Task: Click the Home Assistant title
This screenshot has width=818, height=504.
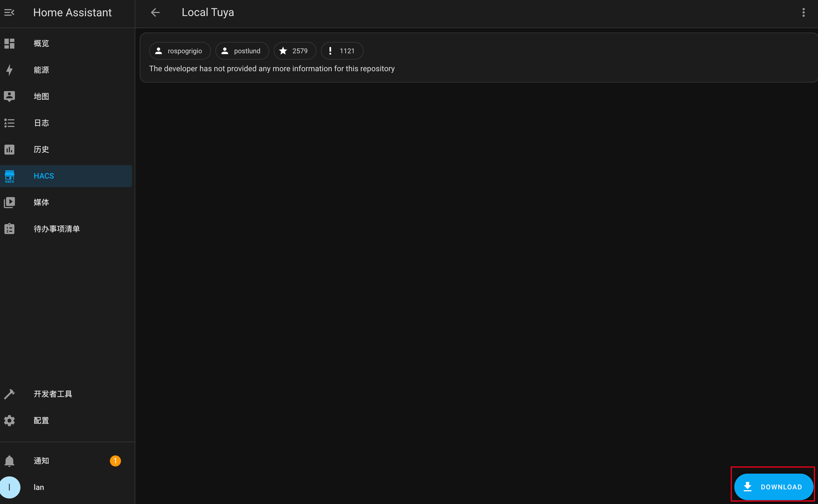Action: 72,13
